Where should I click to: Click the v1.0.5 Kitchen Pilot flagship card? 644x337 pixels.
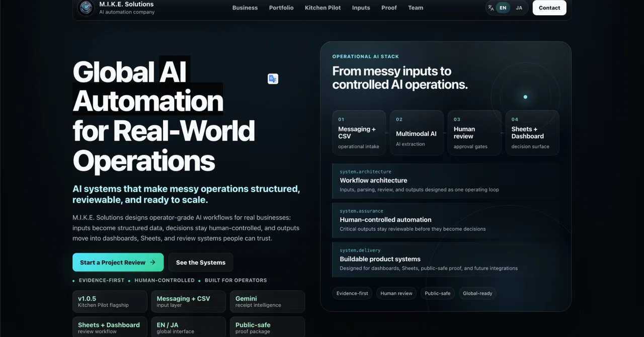point(110,301)
